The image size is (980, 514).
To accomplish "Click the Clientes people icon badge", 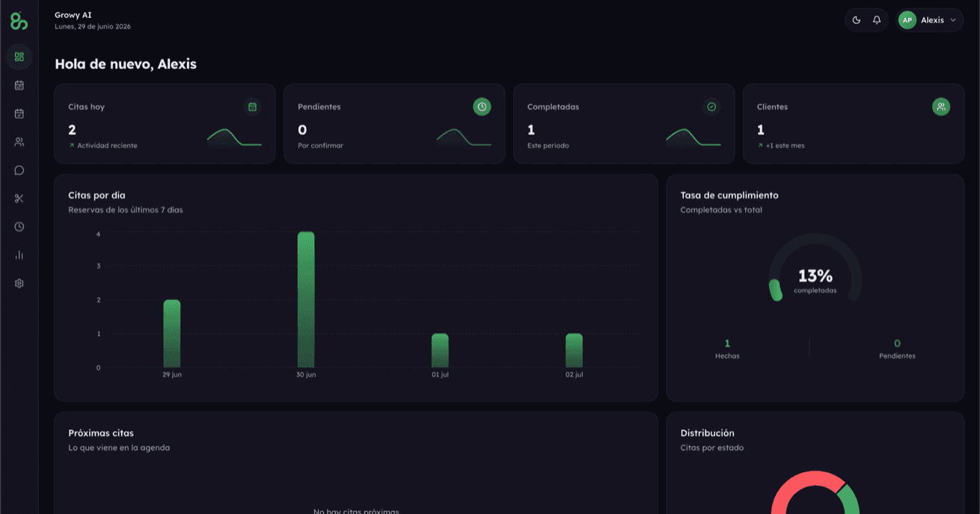I will pyautogui.click(x=941, y=107).
